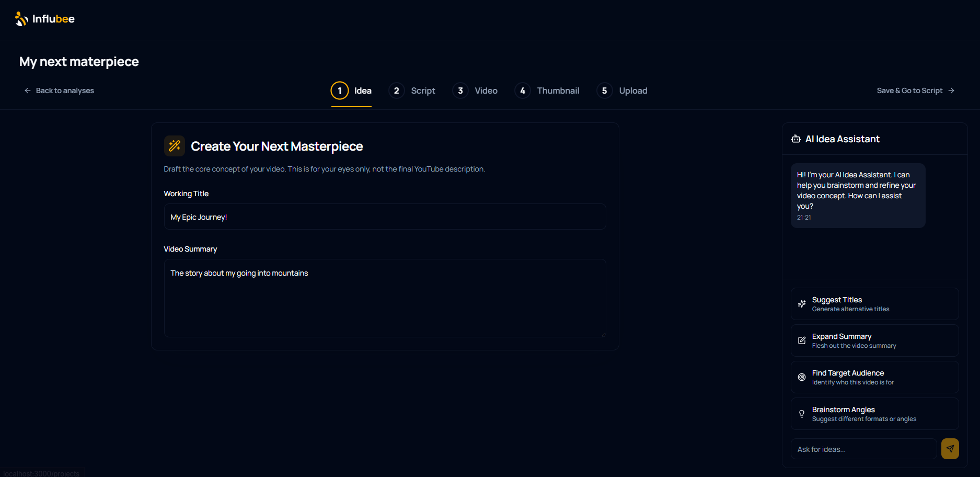Send a message using the paper plane icon

tap(950, 449)
